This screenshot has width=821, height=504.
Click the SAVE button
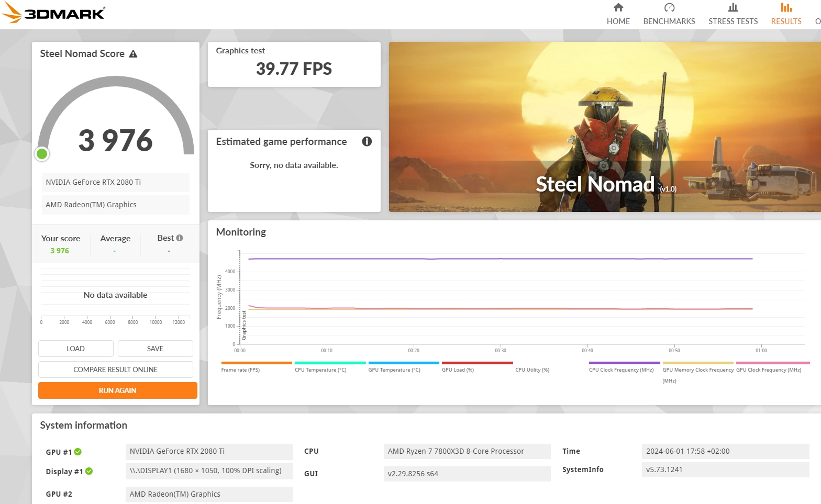[x=156, y=349]
